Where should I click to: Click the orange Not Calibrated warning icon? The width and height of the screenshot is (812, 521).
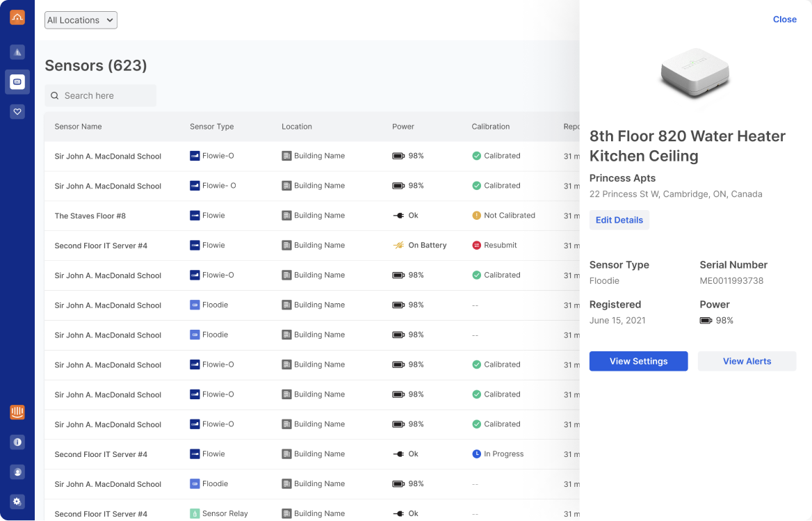pos(476,216)
